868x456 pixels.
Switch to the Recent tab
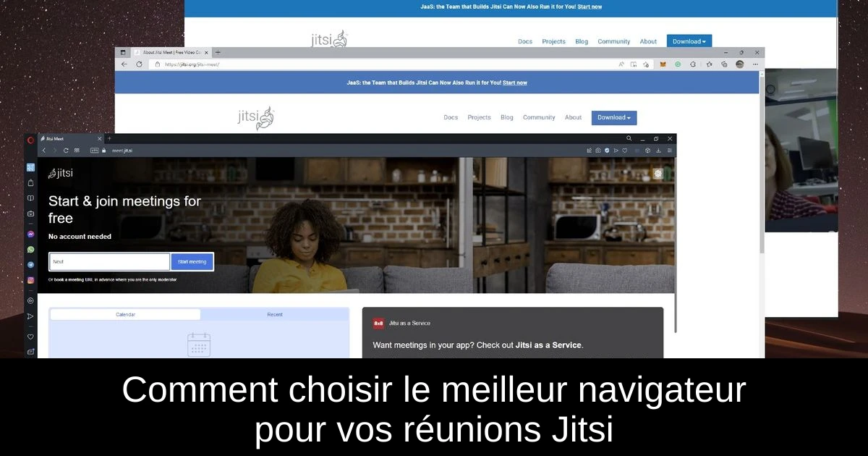(275, 315)
